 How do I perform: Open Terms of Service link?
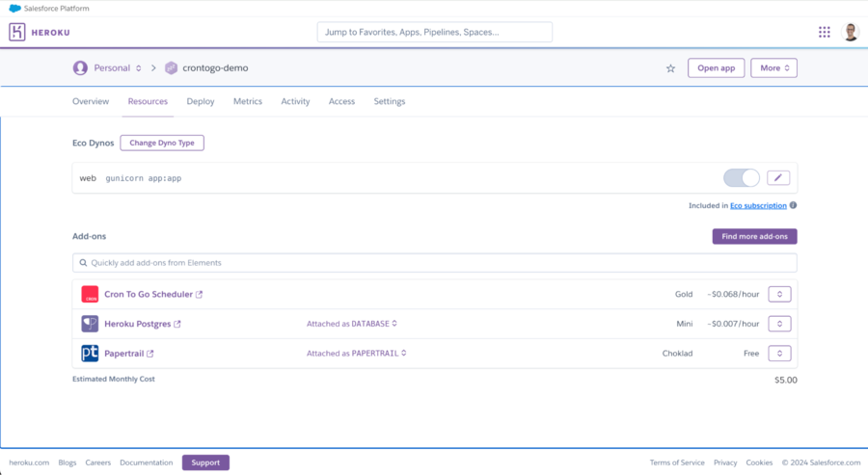pos(677,462)
